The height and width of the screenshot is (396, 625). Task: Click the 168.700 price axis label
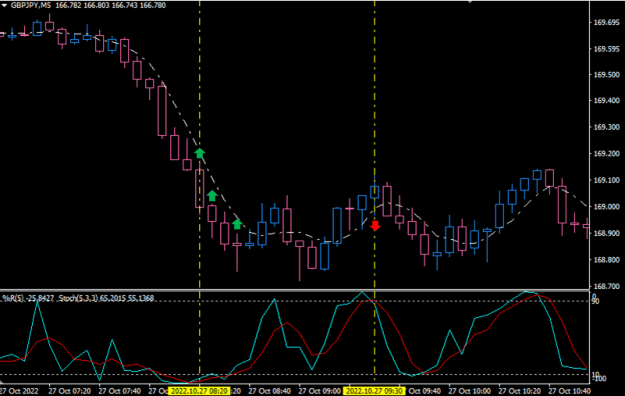[x=607, y=286]
